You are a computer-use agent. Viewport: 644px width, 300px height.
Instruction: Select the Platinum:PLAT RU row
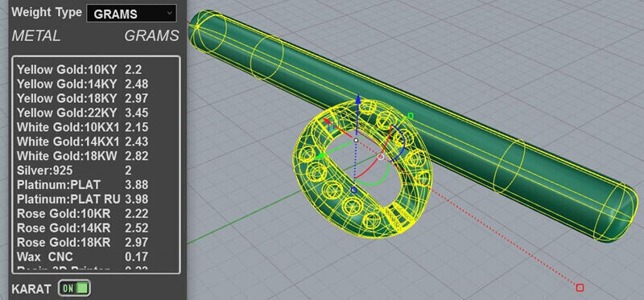click(96, 199)
